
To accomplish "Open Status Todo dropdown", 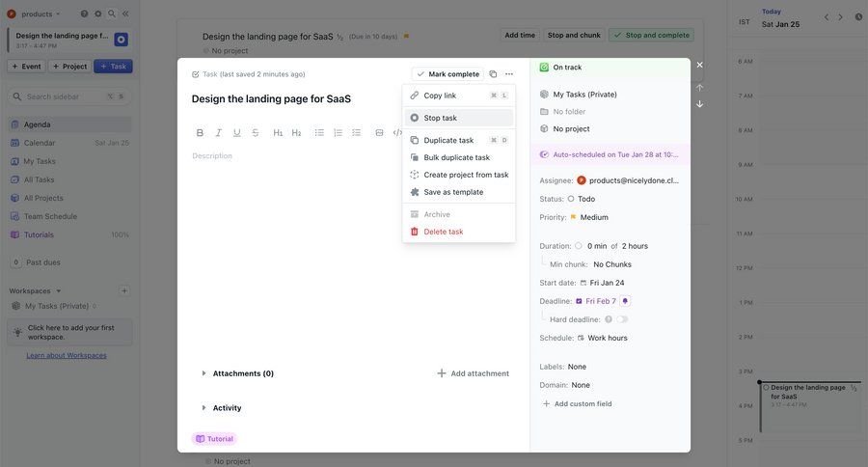I will point(582,199).
